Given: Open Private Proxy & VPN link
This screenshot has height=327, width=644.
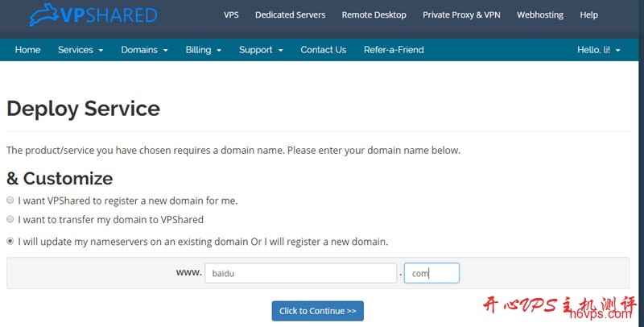Looking at the screenshot, I should coord(461,15).
